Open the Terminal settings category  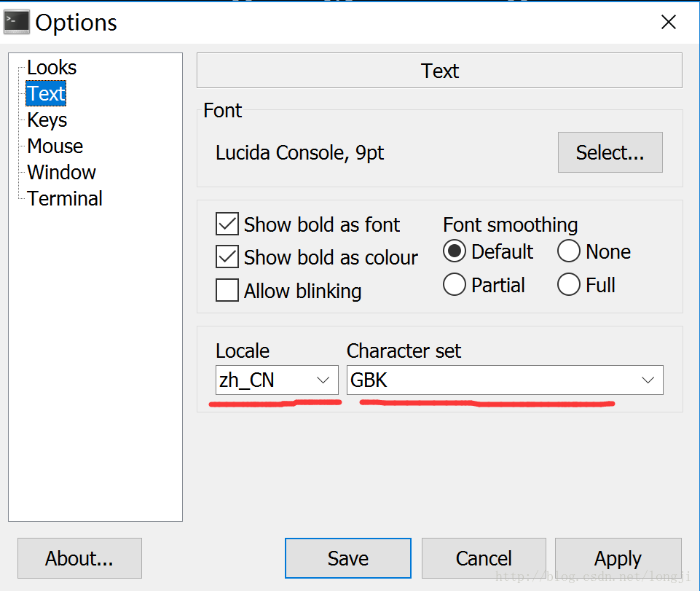[65, 199]
